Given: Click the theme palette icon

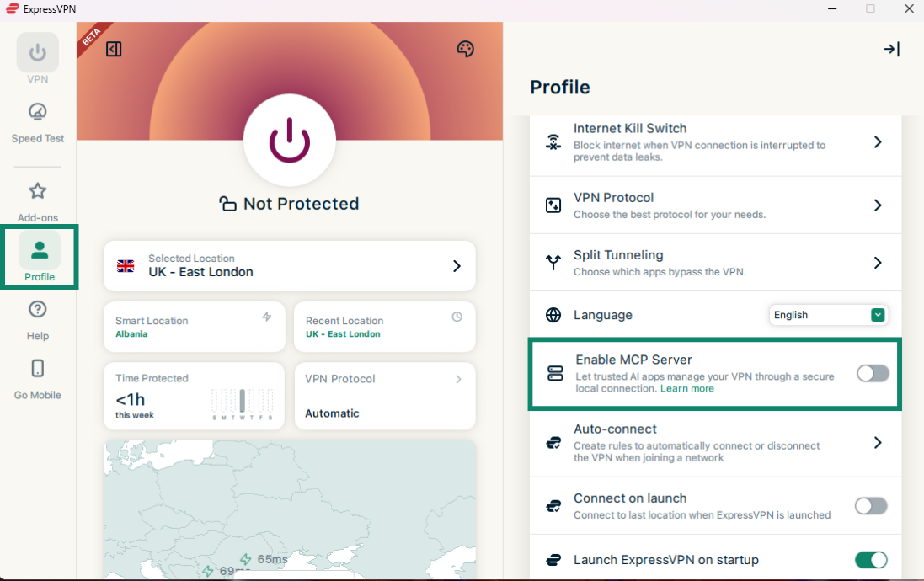Looking at the screenshot, I should [x=466, y=49].
